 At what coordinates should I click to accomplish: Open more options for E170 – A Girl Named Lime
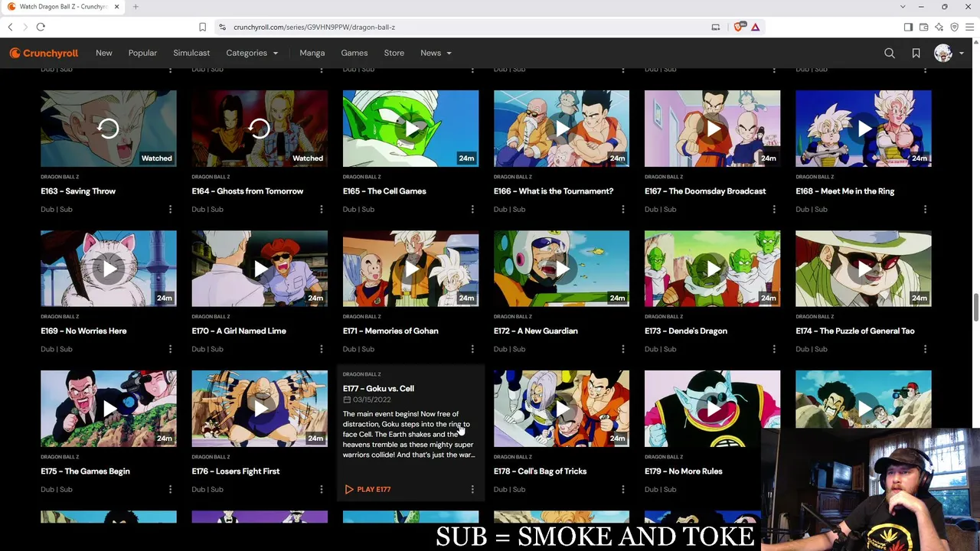(321, 349)
